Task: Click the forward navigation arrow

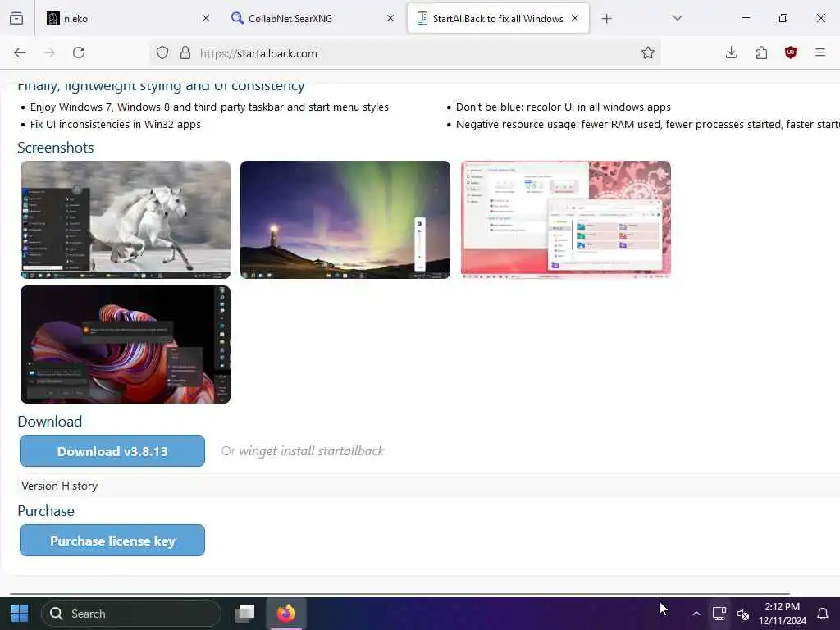Action: click(49, 52)
